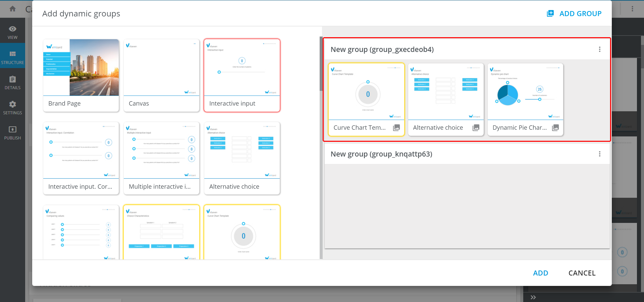Viewport: 644px width, 302px height.
Task: Click the home icon in top bar
Action: coord(12,9)
